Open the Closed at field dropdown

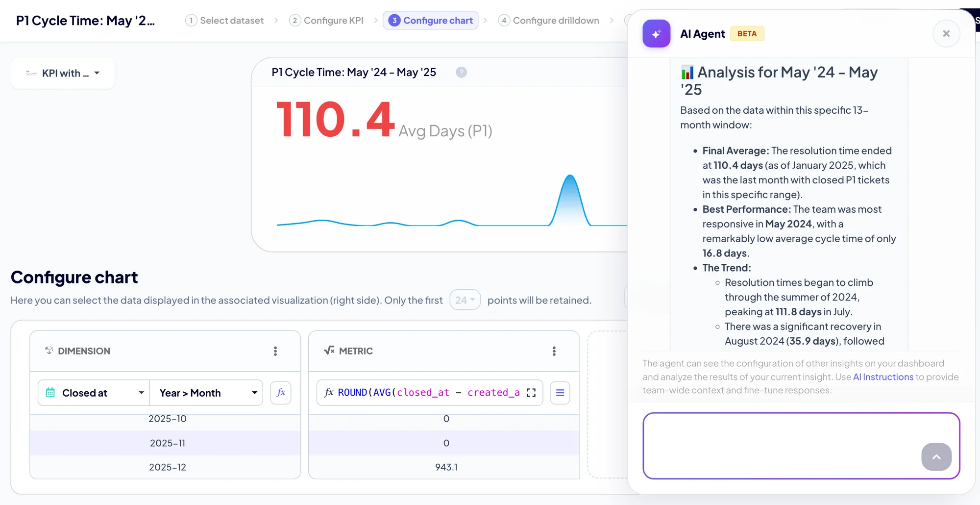click(94, 393)
